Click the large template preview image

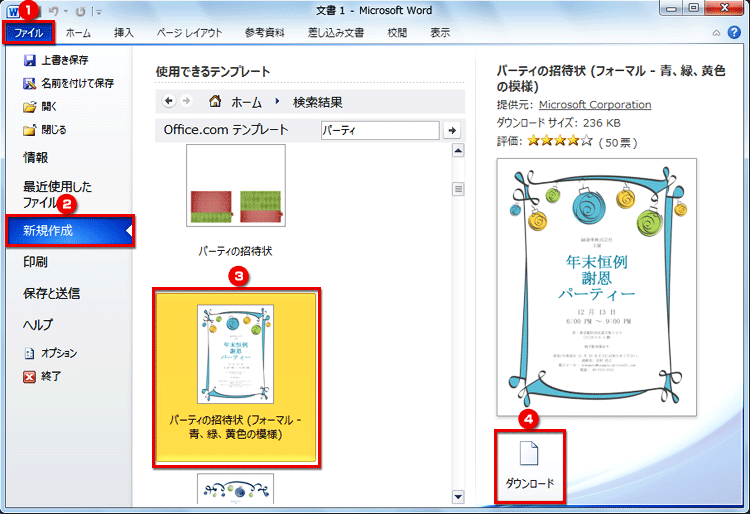596,287
